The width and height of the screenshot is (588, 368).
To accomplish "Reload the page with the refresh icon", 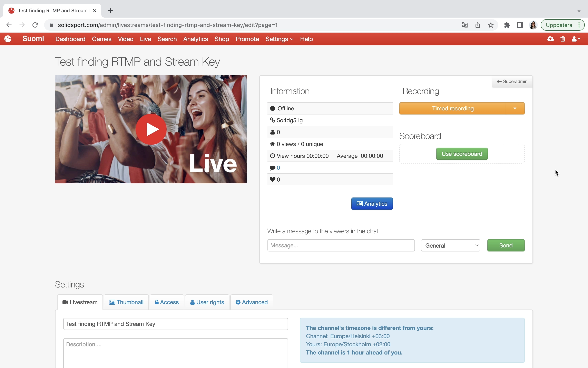I will click(35, 25).
